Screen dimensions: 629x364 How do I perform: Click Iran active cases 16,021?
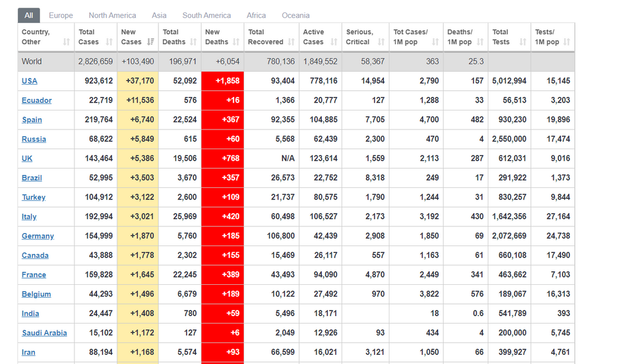coord(326,352)
